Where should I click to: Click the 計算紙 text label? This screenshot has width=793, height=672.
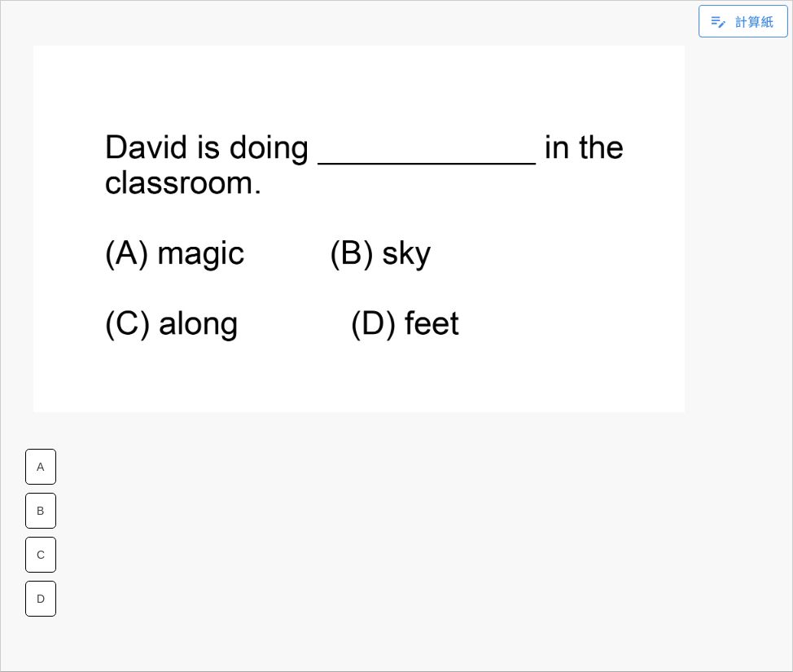[x=754, y=22]
